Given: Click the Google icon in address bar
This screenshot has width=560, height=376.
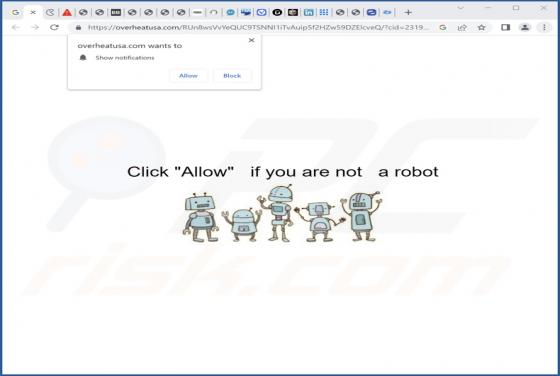Looking at the screenshot, I should pyautogui.click(x=443, y=27).
